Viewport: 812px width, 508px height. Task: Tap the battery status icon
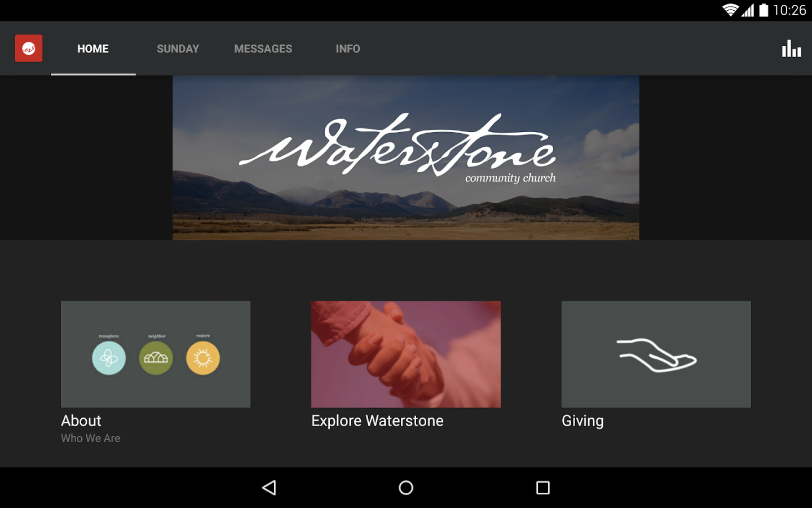coord(764,10)
